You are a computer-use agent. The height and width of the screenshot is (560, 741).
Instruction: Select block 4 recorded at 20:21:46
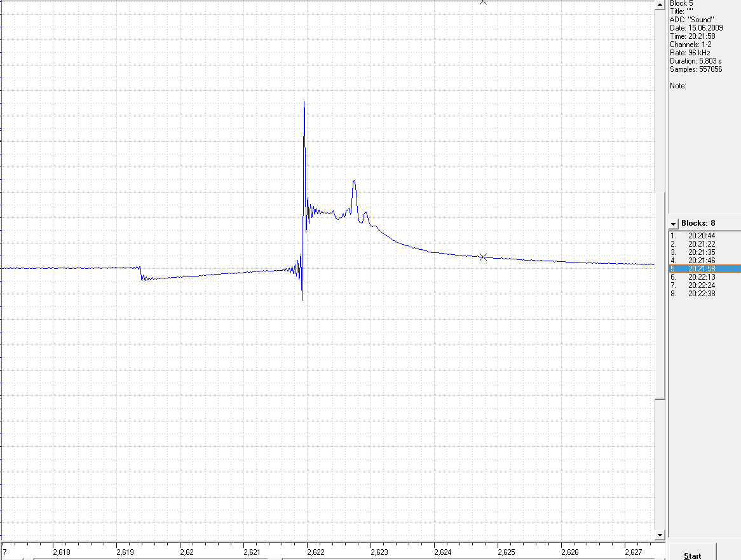coord(705,261)
